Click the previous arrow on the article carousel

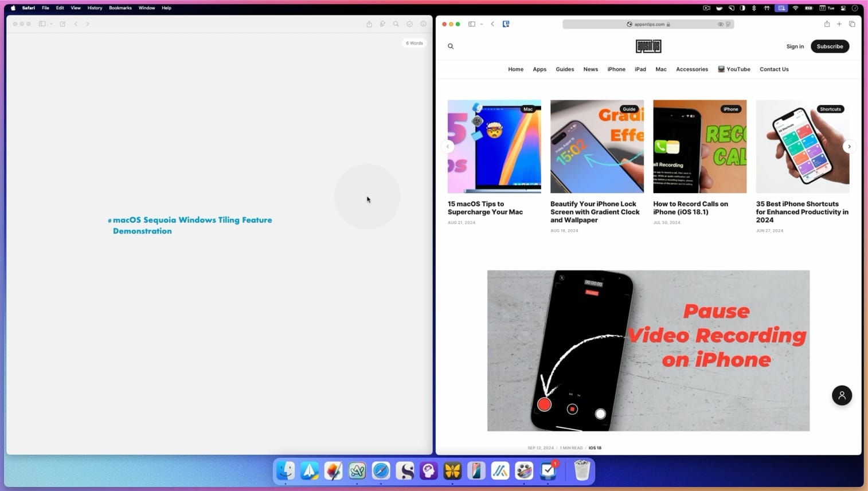click(448, 146)
